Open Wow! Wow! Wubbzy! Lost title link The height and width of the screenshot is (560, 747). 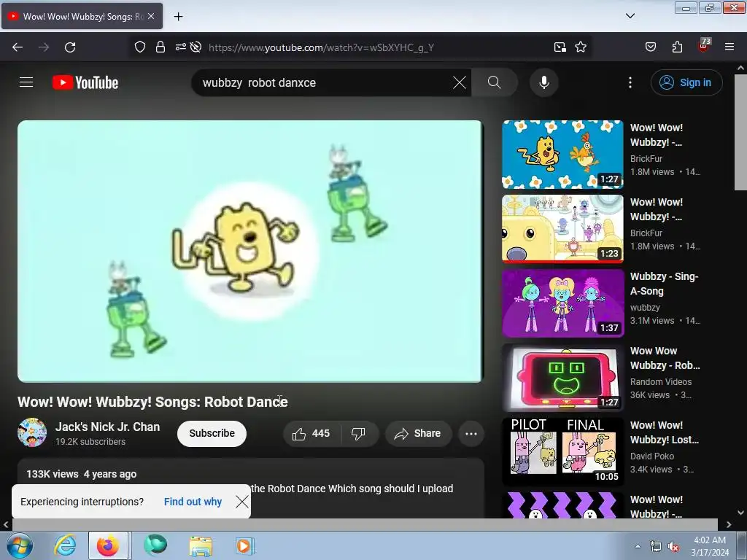point(665,432)
